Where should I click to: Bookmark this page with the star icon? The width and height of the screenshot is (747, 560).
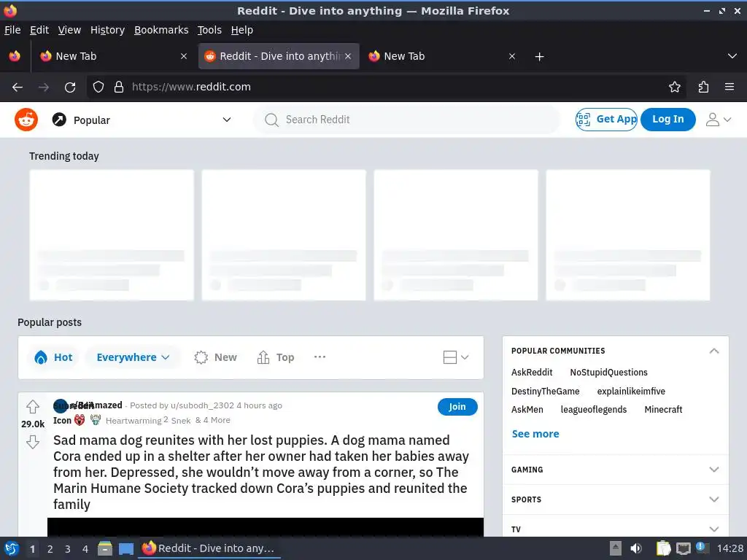tap(675, 87)
